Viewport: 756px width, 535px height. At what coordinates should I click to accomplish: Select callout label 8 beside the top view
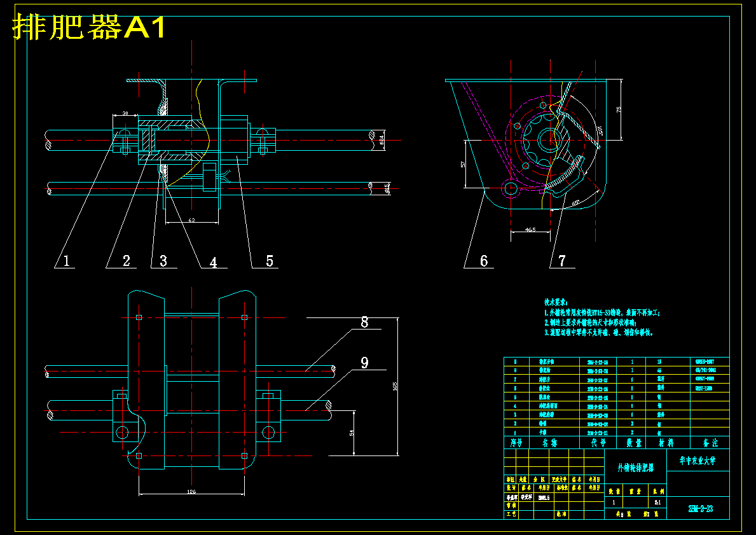(x=364, y=322)
